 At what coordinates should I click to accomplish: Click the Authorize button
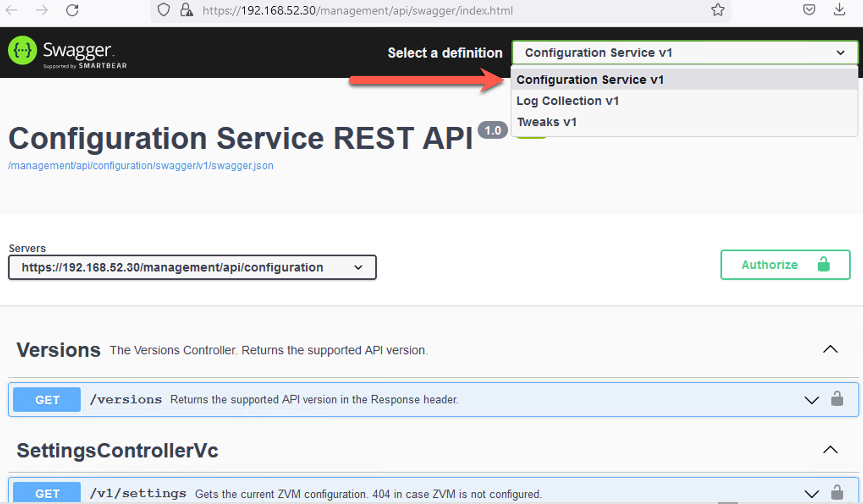click(785, 265)
